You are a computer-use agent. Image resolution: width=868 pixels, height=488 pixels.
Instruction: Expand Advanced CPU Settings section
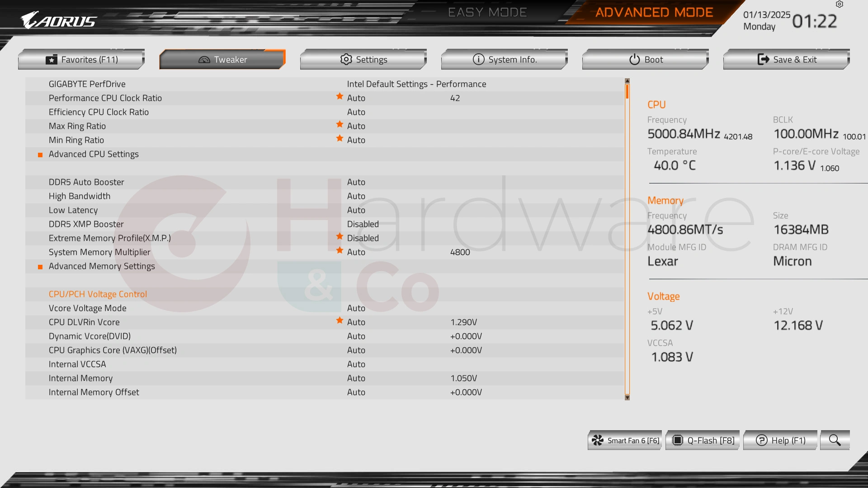[94, 154]
